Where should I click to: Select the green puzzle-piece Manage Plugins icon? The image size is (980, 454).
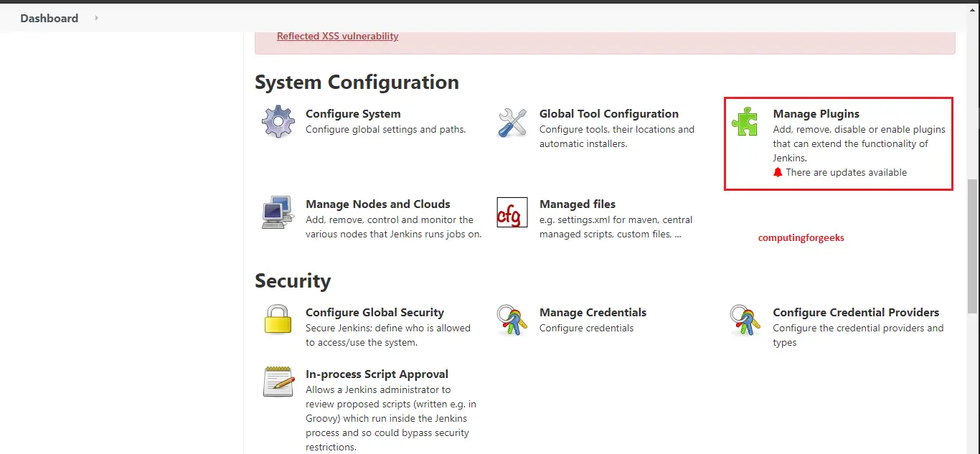745,122
